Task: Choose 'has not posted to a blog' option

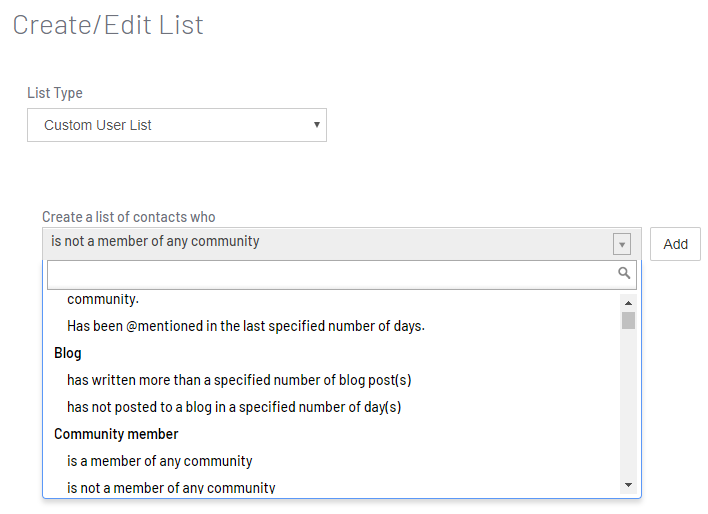Action: pos(234,407)
